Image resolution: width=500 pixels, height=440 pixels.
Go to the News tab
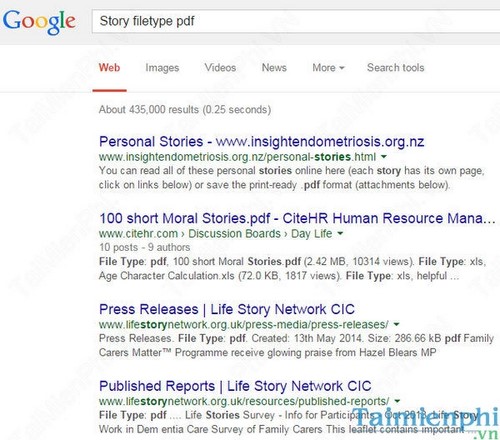[x=274, y=68]
